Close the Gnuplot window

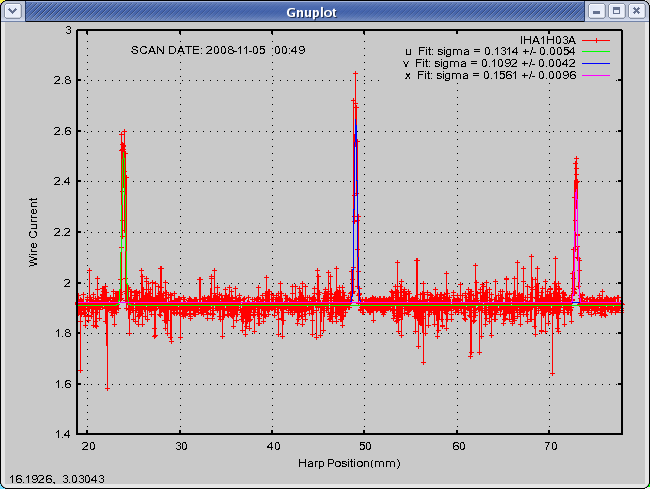636,11
